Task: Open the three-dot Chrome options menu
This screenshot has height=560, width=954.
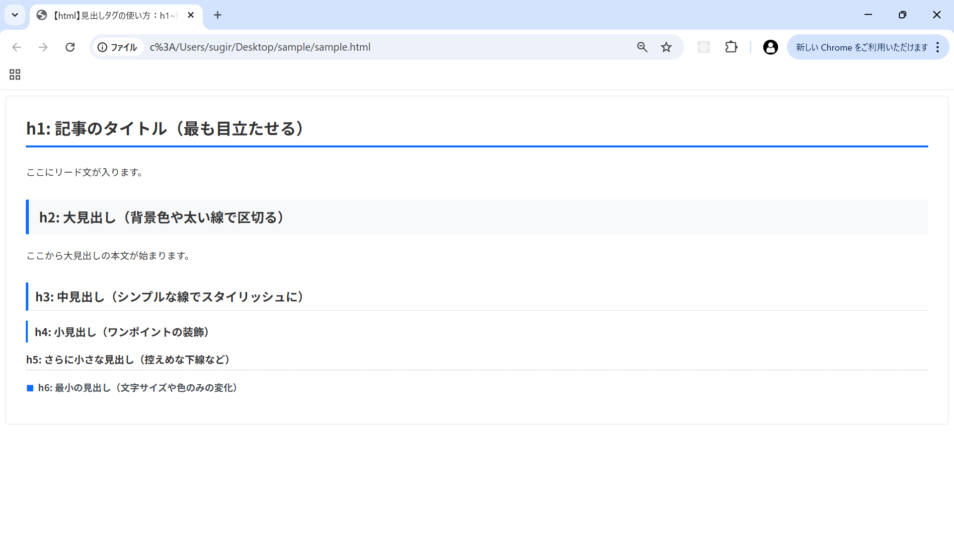Action: [x=938, y=47]
